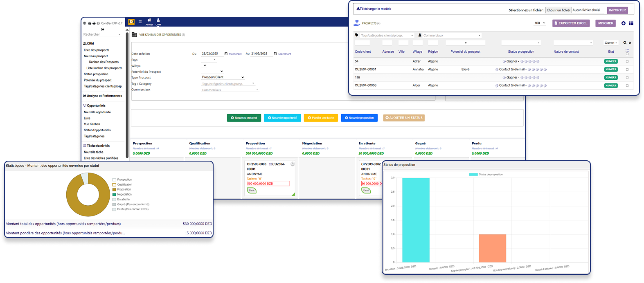Image resolution: width=644 pixels, height=283 pixels.
Task: Click the orange bar in proposition chart
Action: pyautogui.click(x=492, y=248)
